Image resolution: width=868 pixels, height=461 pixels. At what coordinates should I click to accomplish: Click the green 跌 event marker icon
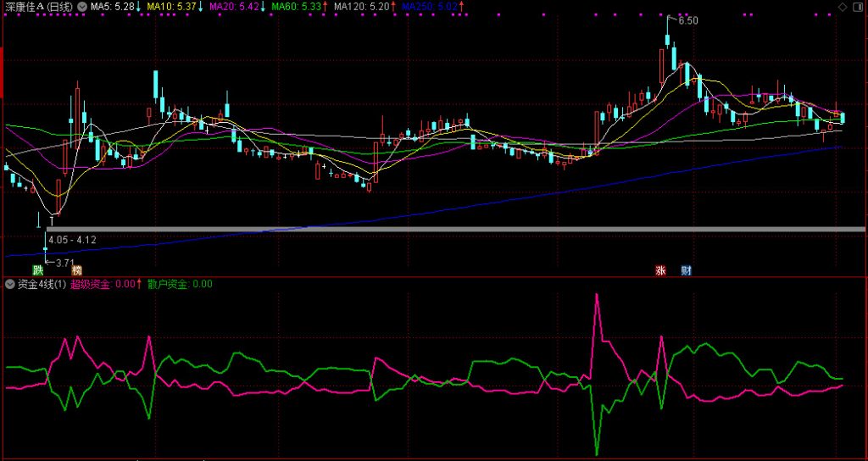point(37,270)
